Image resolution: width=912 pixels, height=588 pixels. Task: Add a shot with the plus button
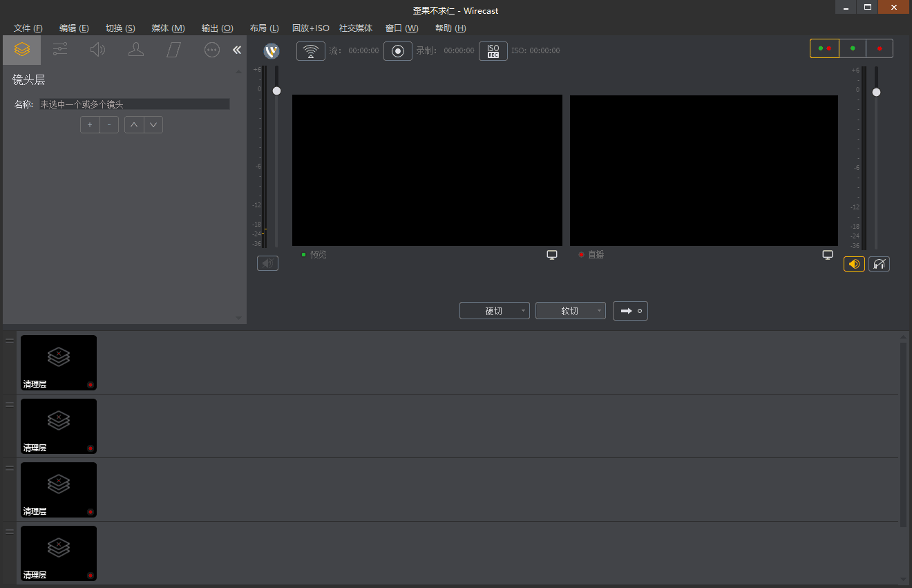[90, 125]
